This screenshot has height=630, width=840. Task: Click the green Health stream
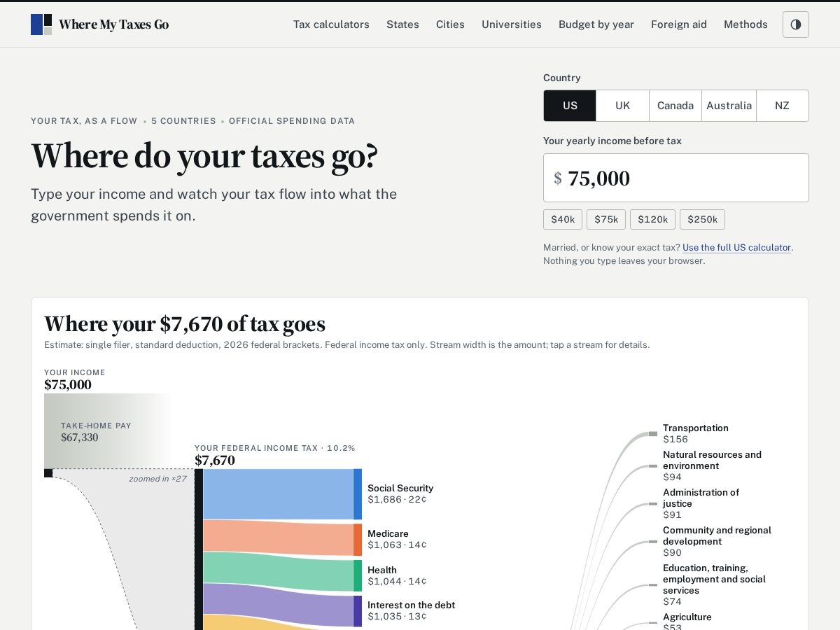coord(278,573)
